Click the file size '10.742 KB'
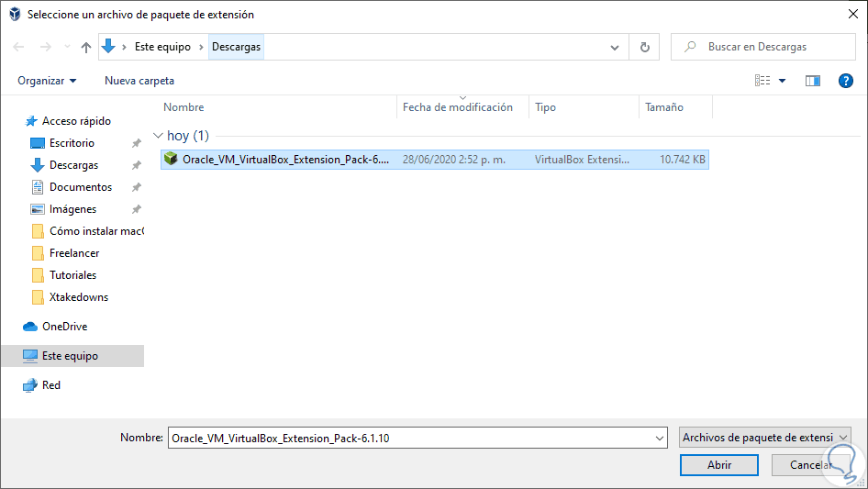The image size is (868, 489). point(682,160)
